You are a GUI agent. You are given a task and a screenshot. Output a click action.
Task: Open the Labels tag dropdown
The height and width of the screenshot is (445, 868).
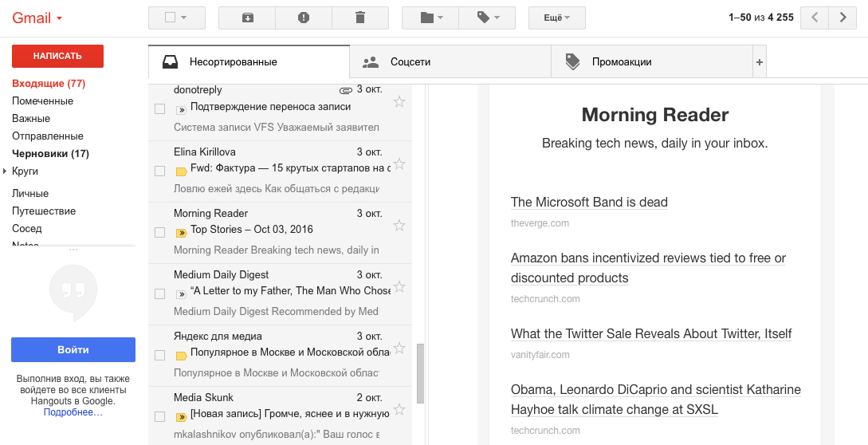[487, 18]
